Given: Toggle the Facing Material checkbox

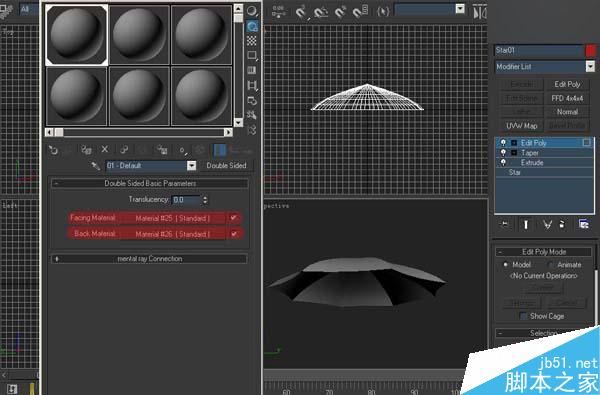Looking at the screenshot, I should tap(233, 218).
